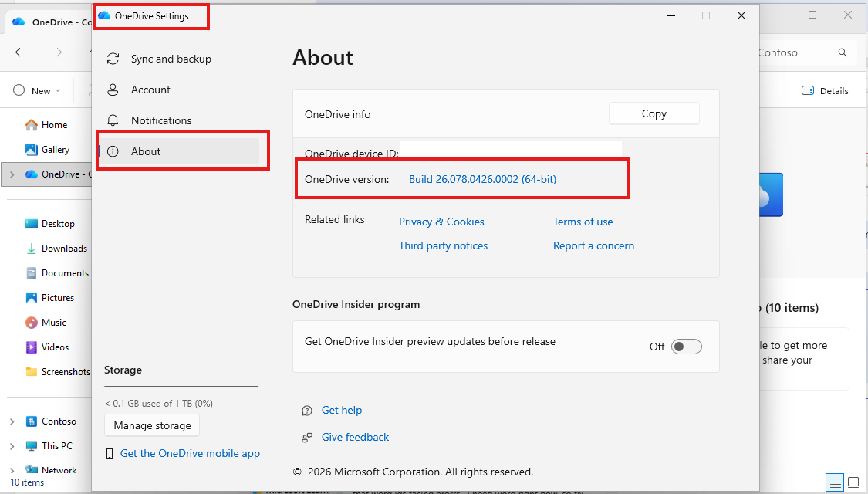868x494 pixels.
Task: Open the Terms of use link
Action: pyautogui.click(x=583, y=222)
